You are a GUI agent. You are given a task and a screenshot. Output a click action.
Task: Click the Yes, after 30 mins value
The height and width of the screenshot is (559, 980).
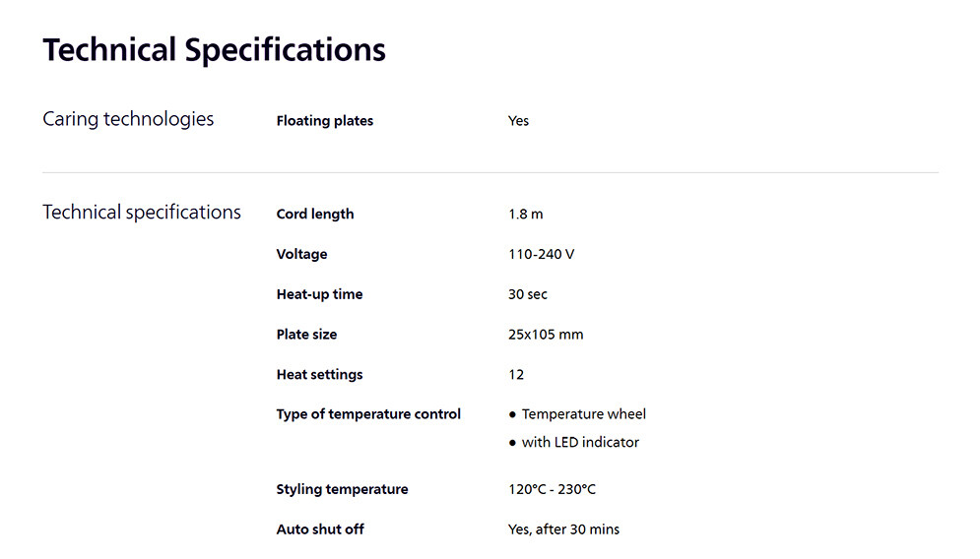(x=563, y=529)
